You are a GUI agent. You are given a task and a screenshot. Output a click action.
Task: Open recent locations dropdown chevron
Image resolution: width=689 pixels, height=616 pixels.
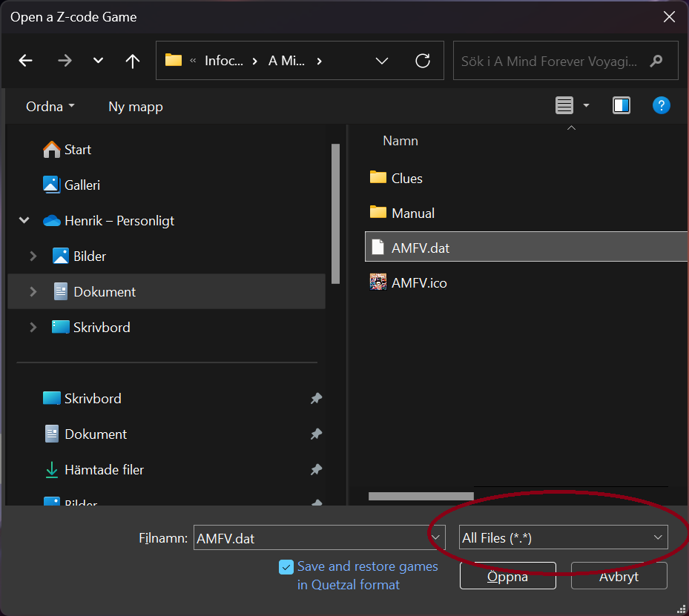pyautogui.click(x=98, y=61)
